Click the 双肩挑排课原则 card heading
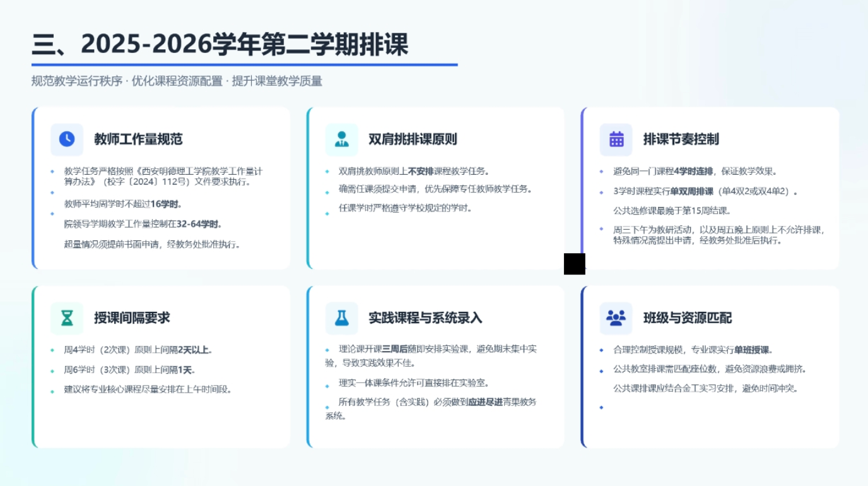The width and height of the screenshot is (868, 486). (413, 139)
